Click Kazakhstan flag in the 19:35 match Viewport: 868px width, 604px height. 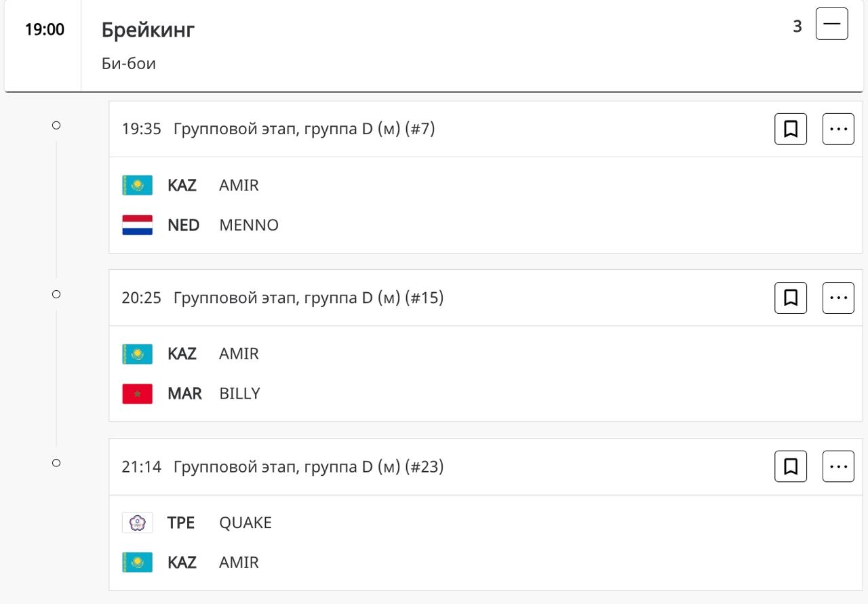pyautogui.click(x=137, y=185)
